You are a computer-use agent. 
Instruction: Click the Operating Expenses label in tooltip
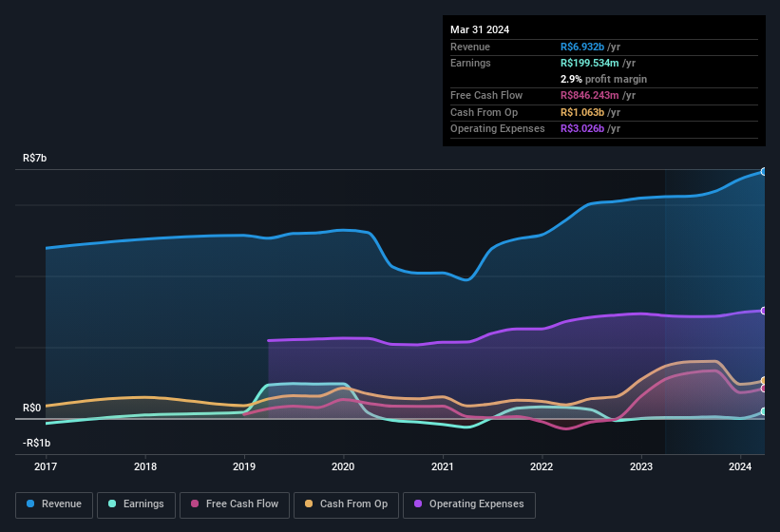[x=498, y=129]
